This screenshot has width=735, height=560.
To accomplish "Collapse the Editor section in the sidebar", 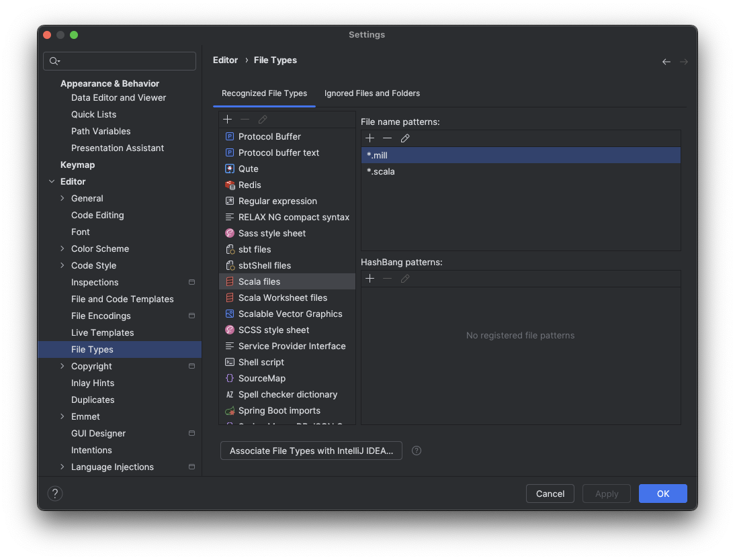I will (51, 181).
